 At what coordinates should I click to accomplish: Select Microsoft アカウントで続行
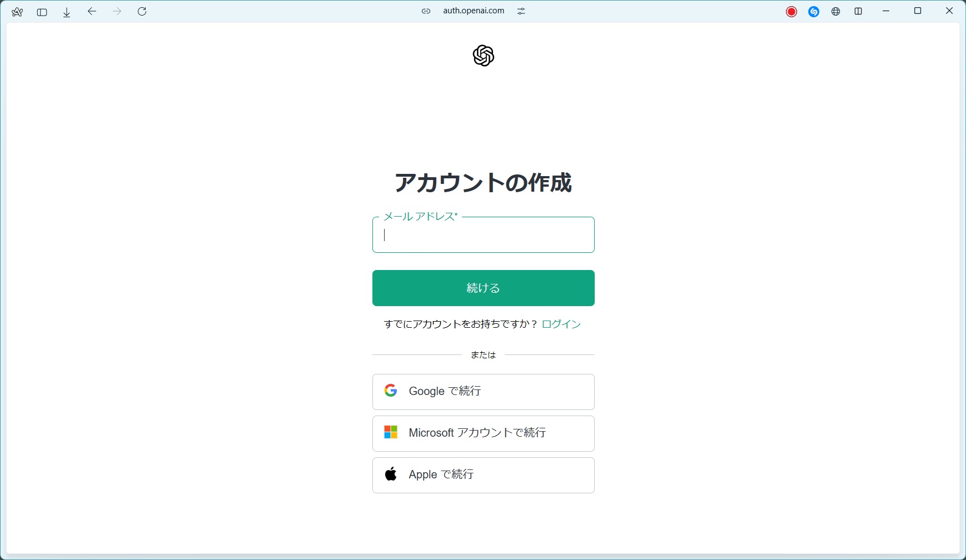point(483,433)
